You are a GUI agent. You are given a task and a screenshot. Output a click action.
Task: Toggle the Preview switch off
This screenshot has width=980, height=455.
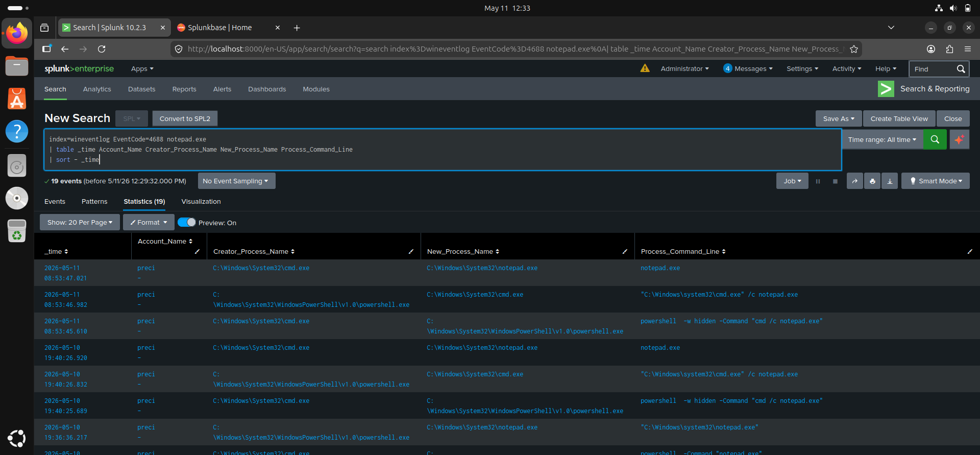(187, 223)
